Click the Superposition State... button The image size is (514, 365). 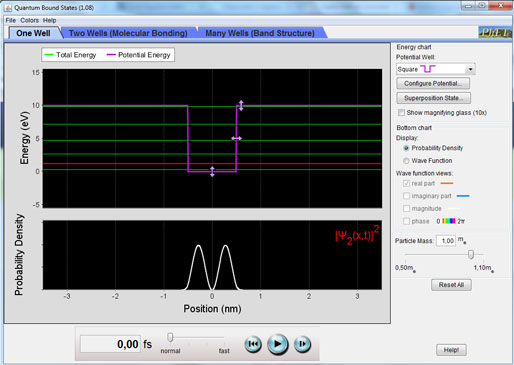pos(433,98)
